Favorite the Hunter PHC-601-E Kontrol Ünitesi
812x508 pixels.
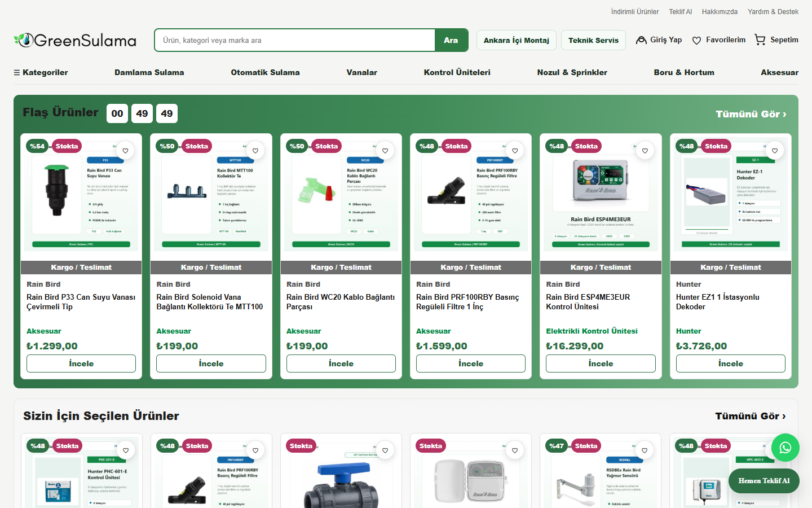click(126, 450)
